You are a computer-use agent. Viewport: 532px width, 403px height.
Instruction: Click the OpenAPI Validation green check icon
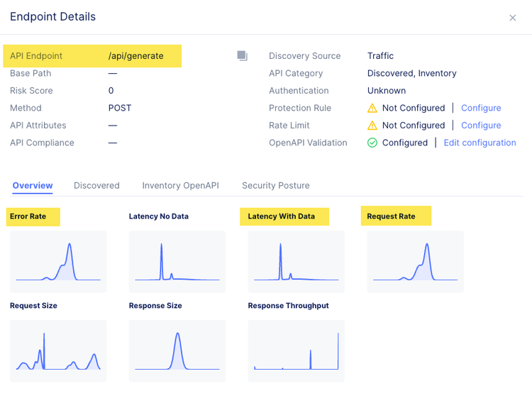pyautogui.click(x=372, y=143)
